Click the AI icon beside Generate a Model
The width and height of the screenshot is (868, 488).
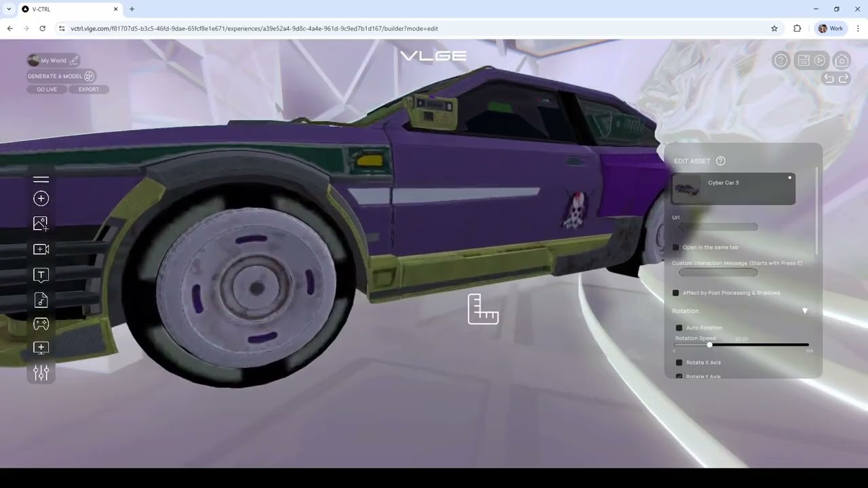click(x=89, y=76)
